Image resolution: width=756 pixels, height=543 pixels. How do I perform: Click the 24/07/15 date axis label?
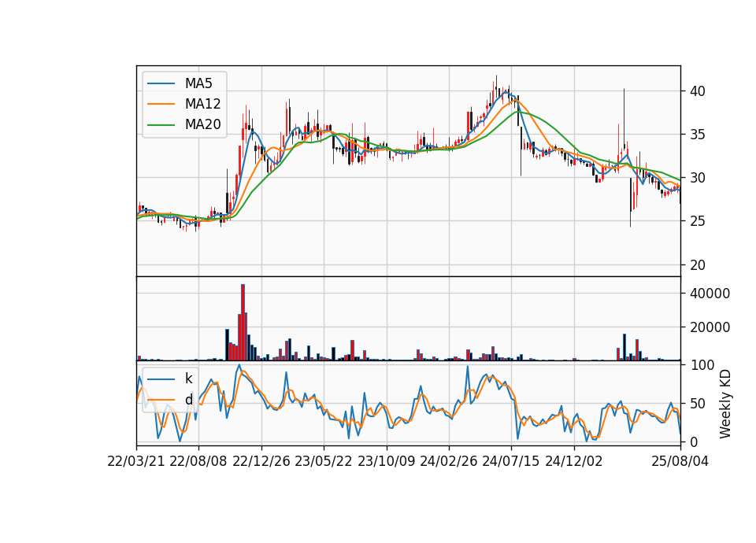point(511,462)
